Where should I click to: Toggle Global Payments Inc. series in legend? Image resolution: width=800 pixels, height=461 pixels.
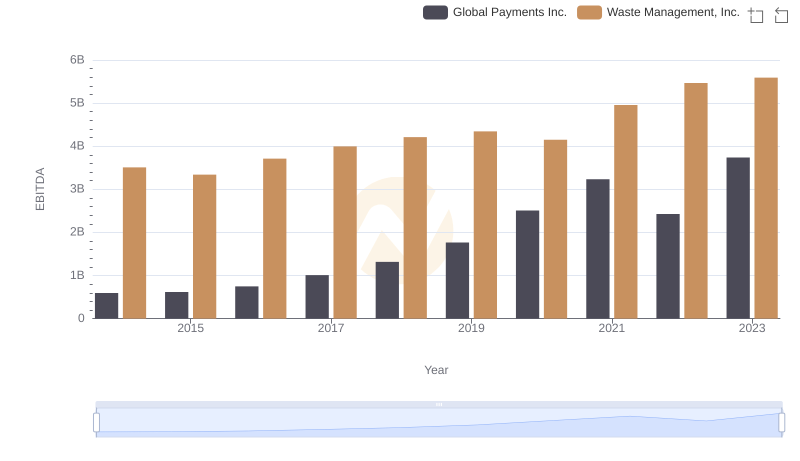509,12
